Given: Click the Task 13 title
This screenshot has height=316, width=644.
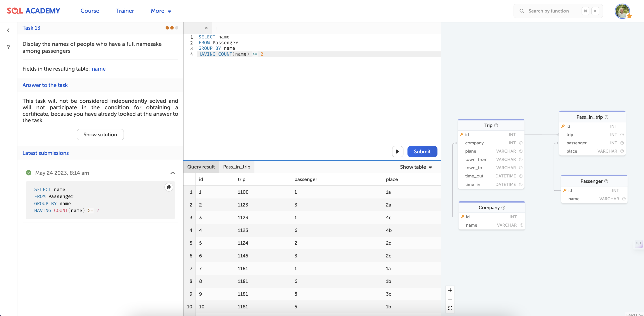Looking at the screenshot, I should point(31,28).
